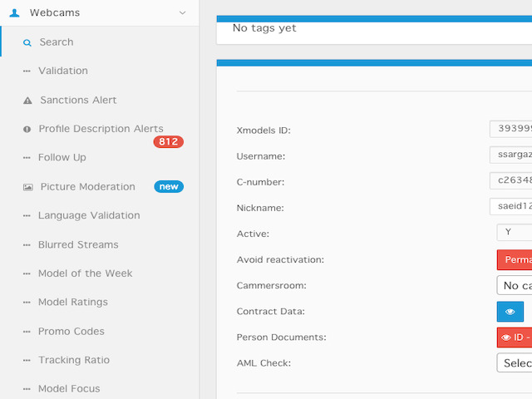Open the Cammersroom dropdown
This screenshot has height=399, width=532.
(x=515, y=285)
